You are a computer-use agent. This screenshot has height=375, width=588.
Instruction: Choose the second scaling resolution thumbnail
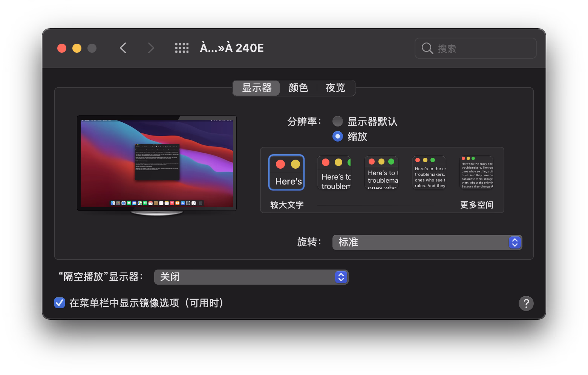pyautogui.click(x=334, y=172)
